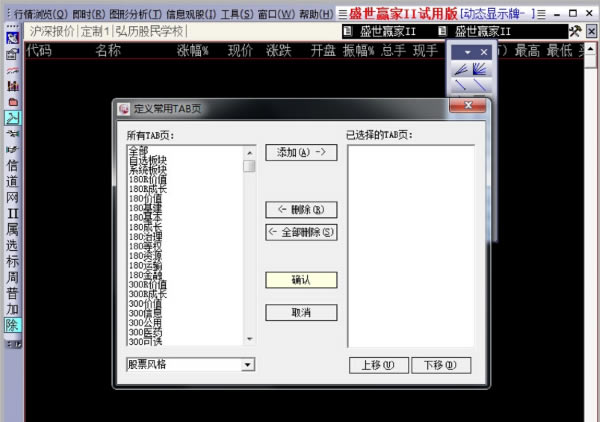Toggle the highlighted 除 sidebar button
The height and width of the screenshot is (422, 600).
(x=12, y=325)
